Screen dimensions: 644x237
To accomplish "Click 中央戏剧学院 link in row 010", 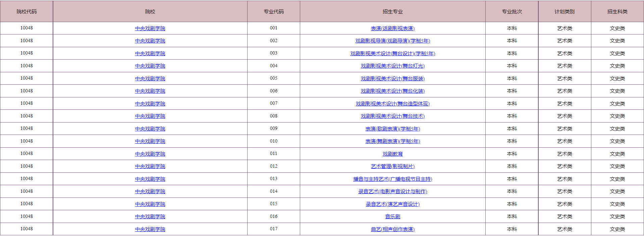I will click(150, 141).
